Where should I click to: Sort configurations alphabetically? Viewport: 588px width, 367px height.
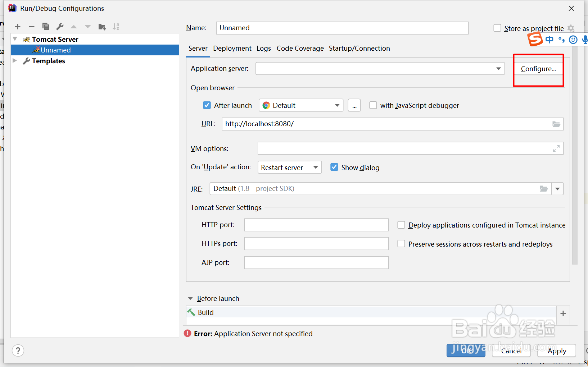coord(116,26)
